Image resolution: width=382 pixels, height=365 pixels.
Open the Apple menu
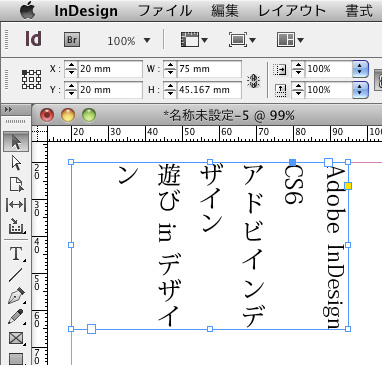tap(27, 10)
